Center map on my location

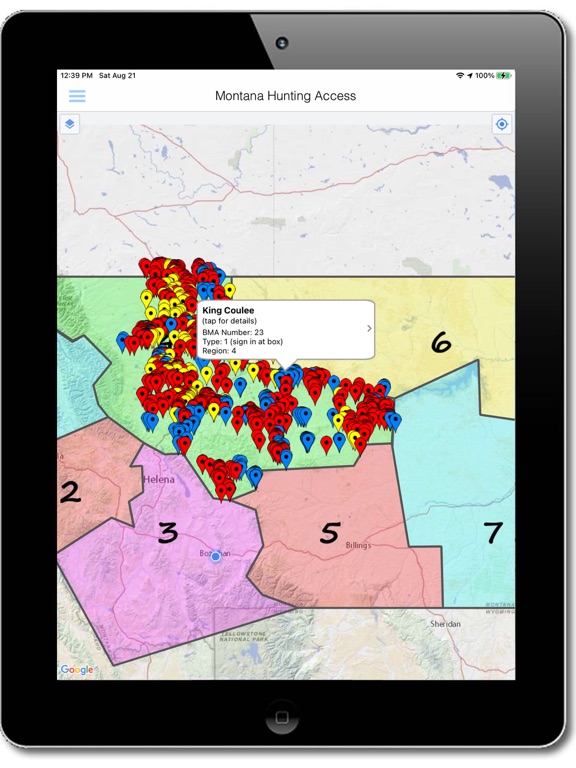[502, 124]
